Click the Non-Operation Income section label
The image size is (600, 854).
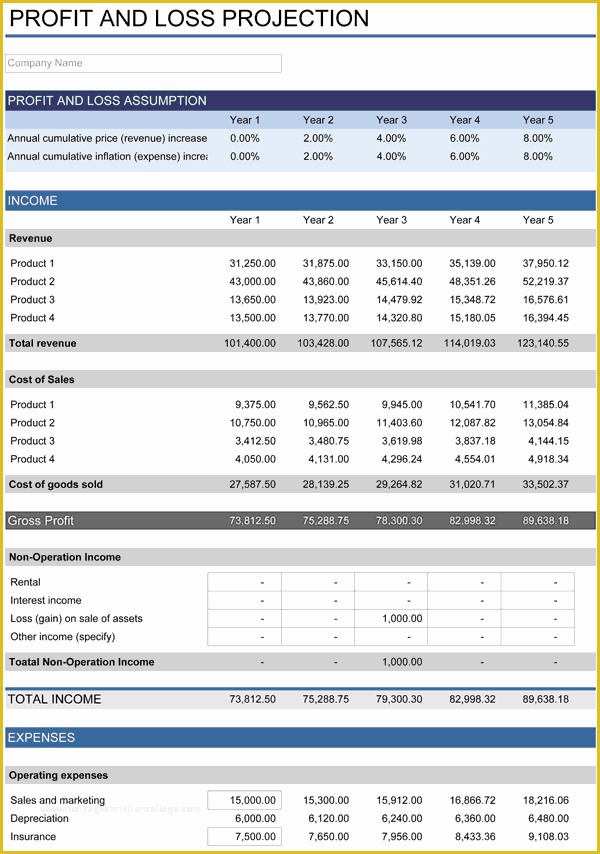[65, 557]
